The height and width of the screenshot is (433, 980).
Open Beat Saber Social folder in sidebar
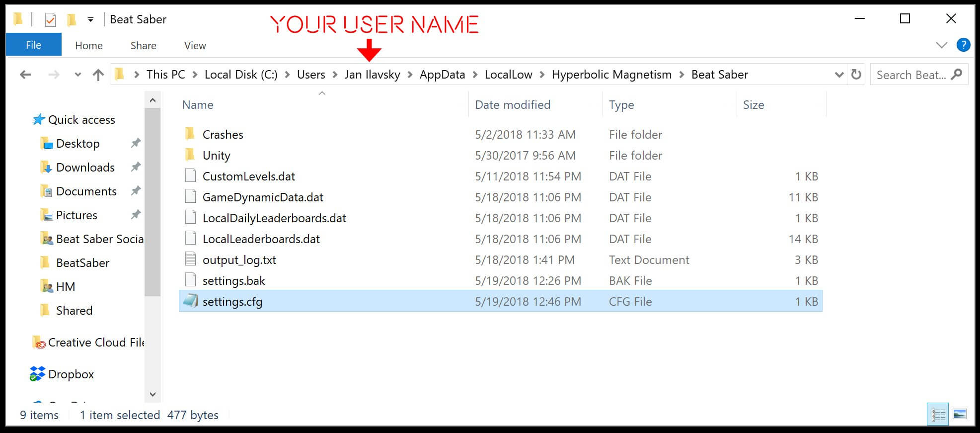point(100,239)
